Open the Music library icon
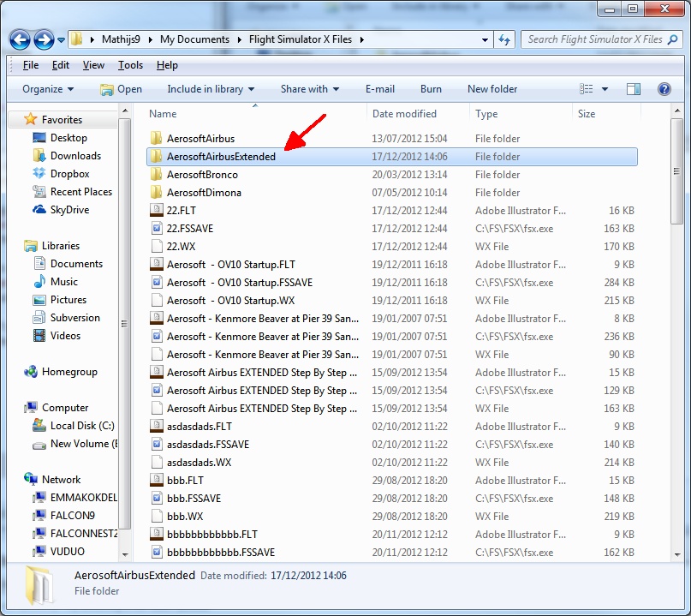This screenshot has width=691, height=616. [x=39, y=281]
